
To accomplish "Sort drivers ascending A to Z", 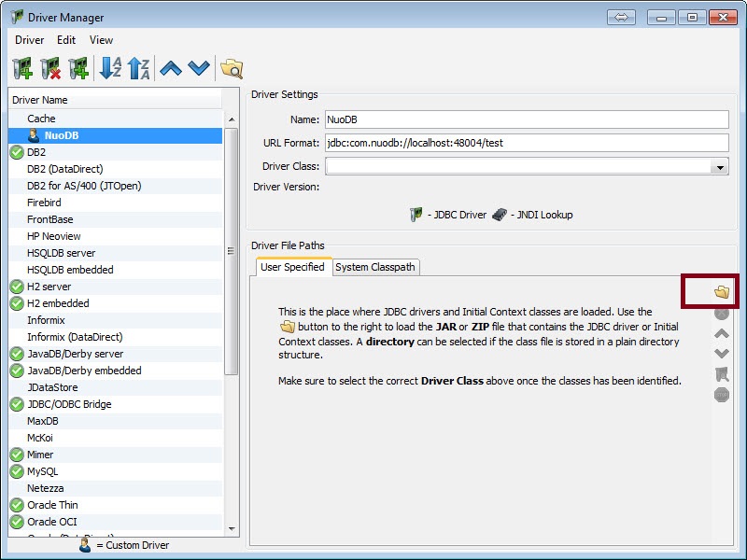I will tap(110, 68).
